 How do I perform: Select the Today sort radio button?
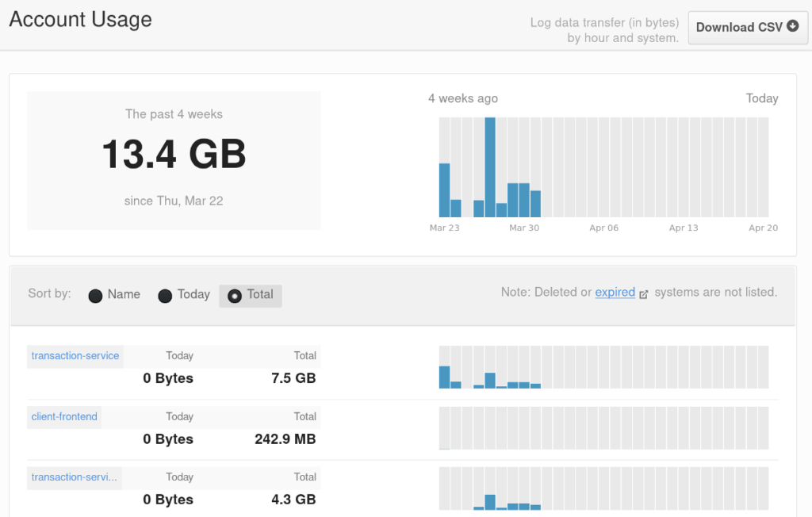tap(165, 296)
